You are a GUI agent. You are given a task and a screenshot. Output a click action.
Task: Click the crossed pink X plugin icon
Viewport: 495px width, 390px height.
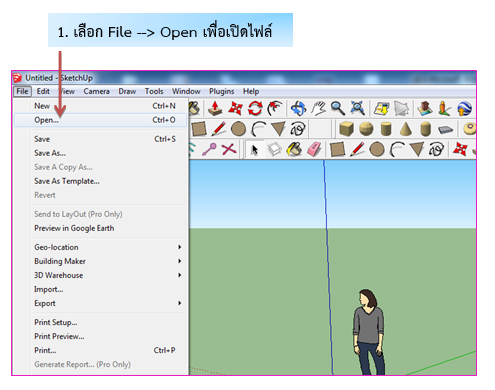pyautogui.click(x=229, y=149)
